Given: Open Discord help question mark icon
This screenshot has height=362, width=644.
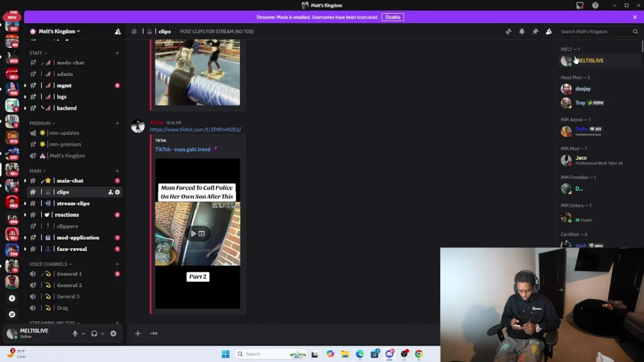Looking at the screenshot, I should coord(595,6).
